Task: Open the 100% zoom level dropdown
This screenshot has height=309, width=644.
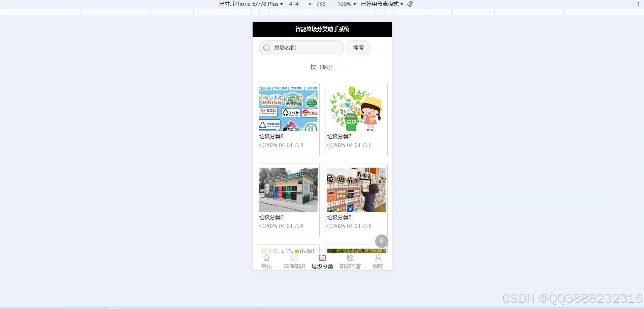Action: (x=346, y=4)
